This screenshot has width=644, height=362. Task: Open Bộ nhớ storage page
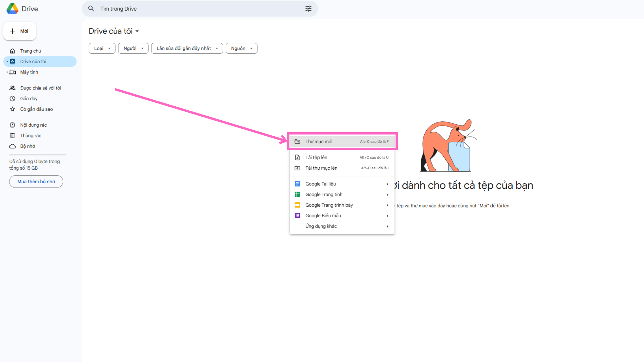click(27, 146)
